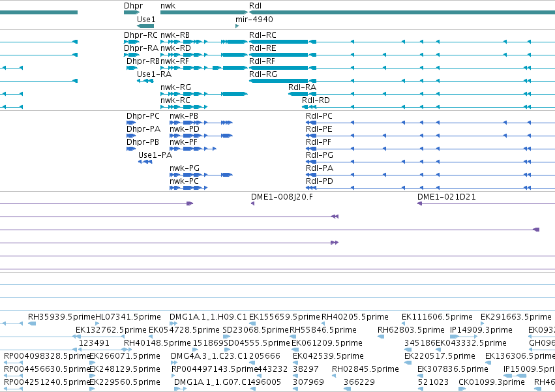This screenshot has height=392, width=555.
Task: Click the DMG1A.1_1.H09.C1 EST label
Action: [208, 317]
